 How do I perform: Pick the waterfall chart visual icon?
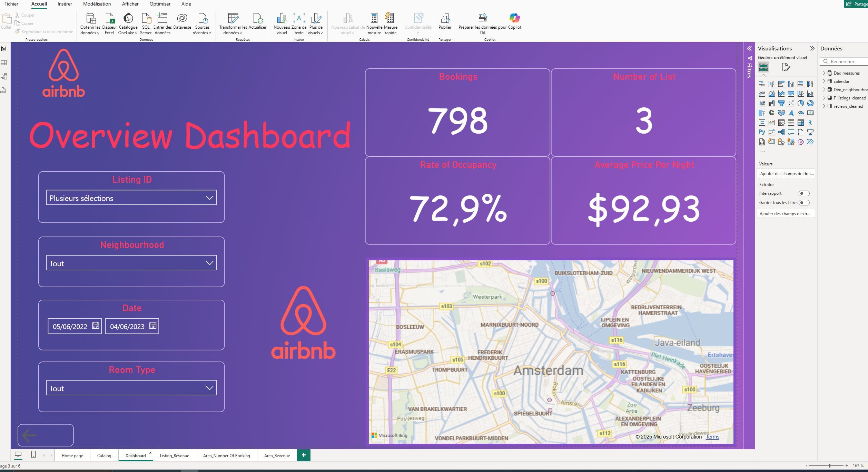pyautogui.click(x=771, y=103)
